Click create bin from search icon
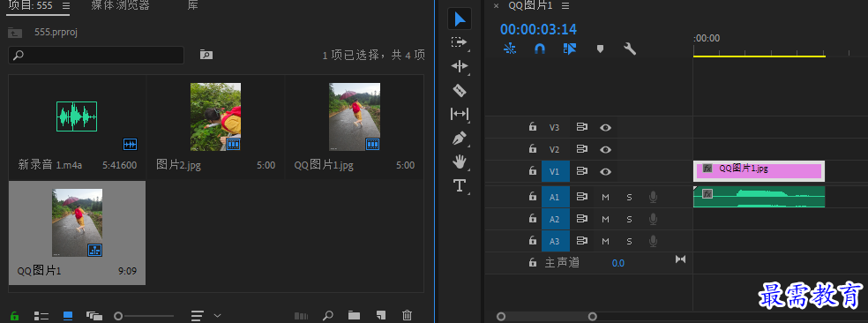Image resolution: width=868 pixels, height=323 pixels. click(x=206, y=55)
